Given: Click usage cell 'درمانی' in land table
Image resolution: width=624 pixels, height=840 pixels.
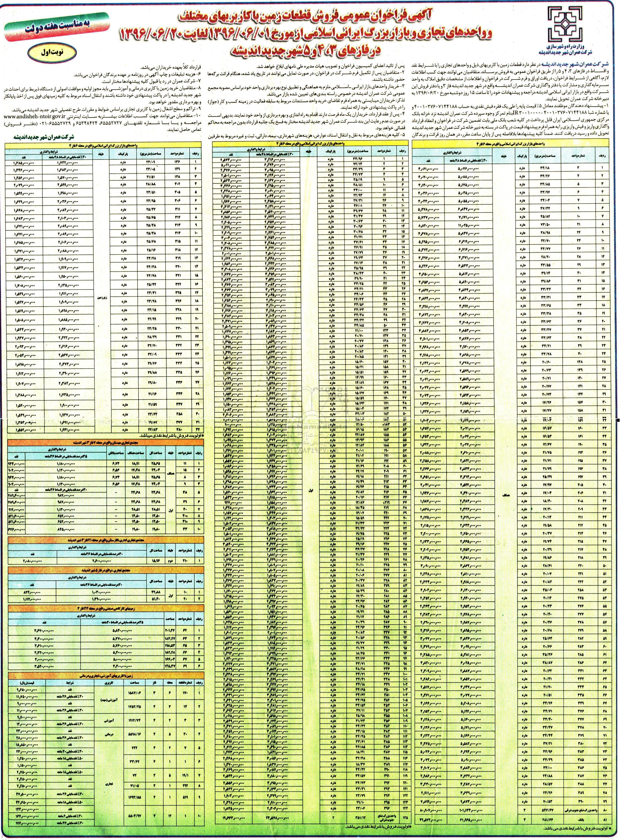Looking at the screenshot, I should pos(109,735).
